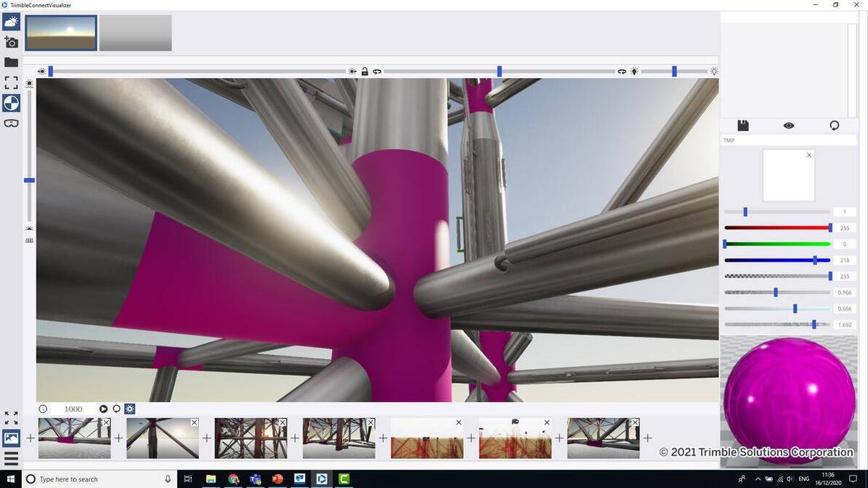Open the folder browser in the sidebar

(x=11, y=62)
